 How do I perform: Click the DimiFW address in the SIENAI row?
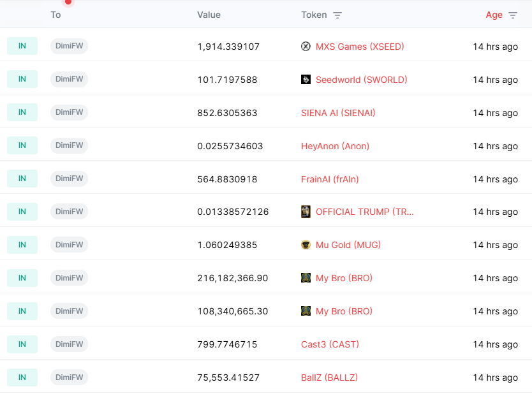(x=70, y=112)
